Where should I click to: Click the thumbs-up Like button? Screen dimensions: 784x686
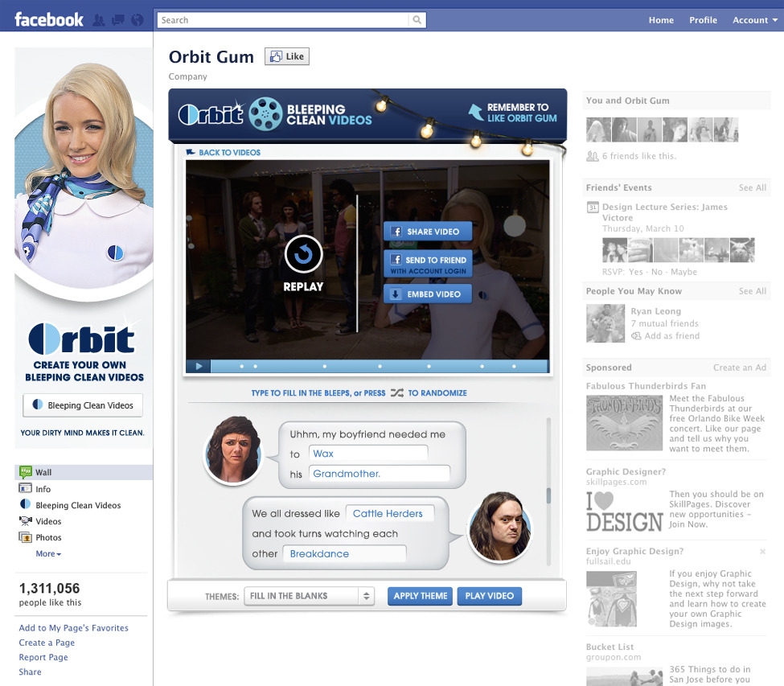tap(287, 56)
